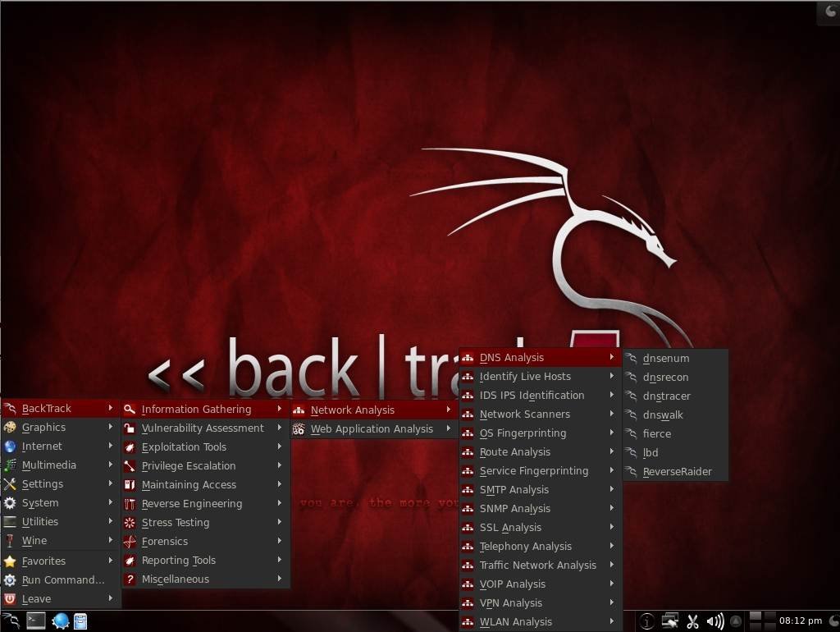Select the fierce tool entry

pos(656,434)
